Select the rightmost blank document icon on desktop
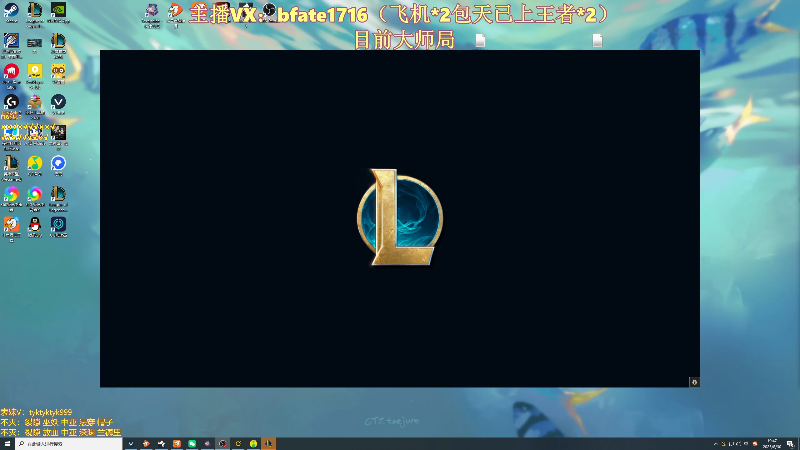Screen dimensions: 800x450 point(597,40)
